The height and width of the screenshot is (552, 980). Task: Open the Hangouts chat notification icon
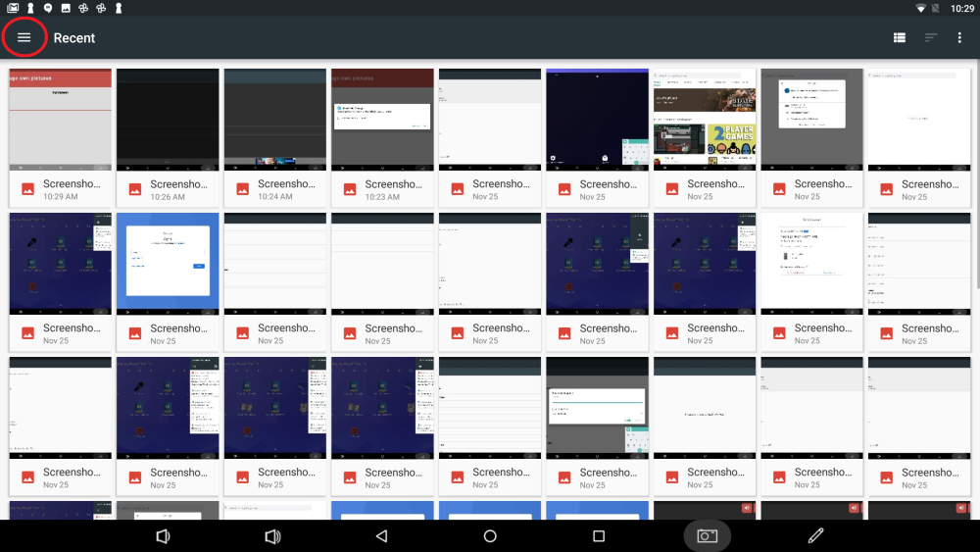click(48, 8)
